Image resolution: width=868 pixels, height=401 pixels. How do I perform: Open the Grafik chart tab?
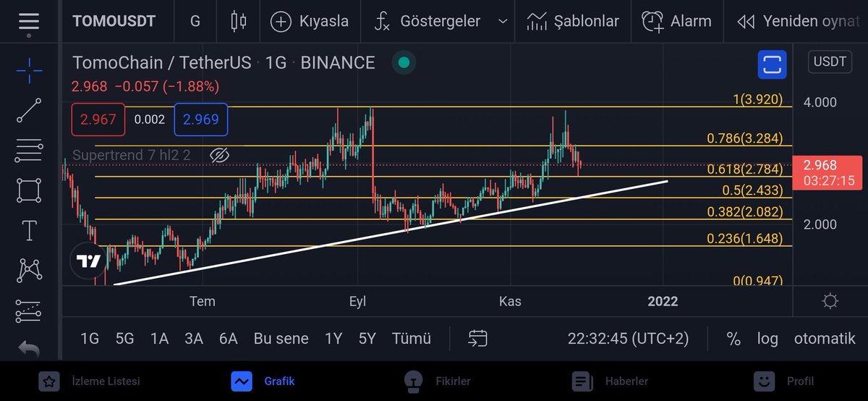click(263, 381)
